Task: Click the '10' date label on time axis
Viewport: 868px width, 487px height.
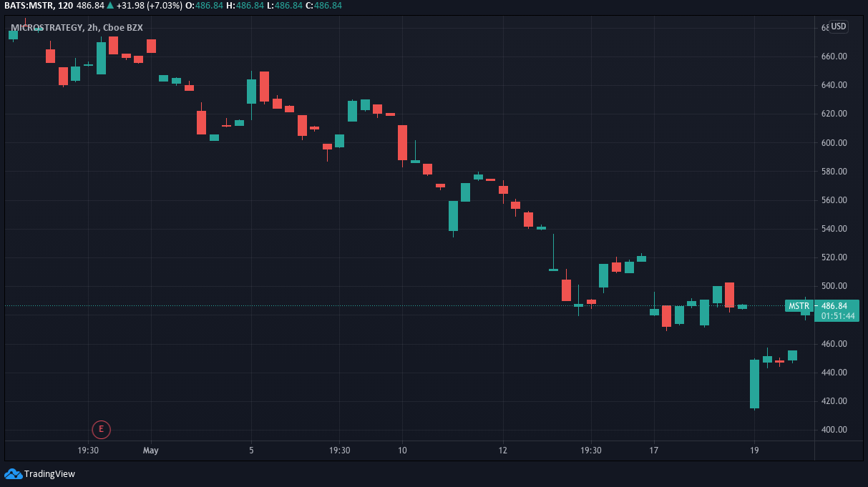Action: tap(402, 451)
